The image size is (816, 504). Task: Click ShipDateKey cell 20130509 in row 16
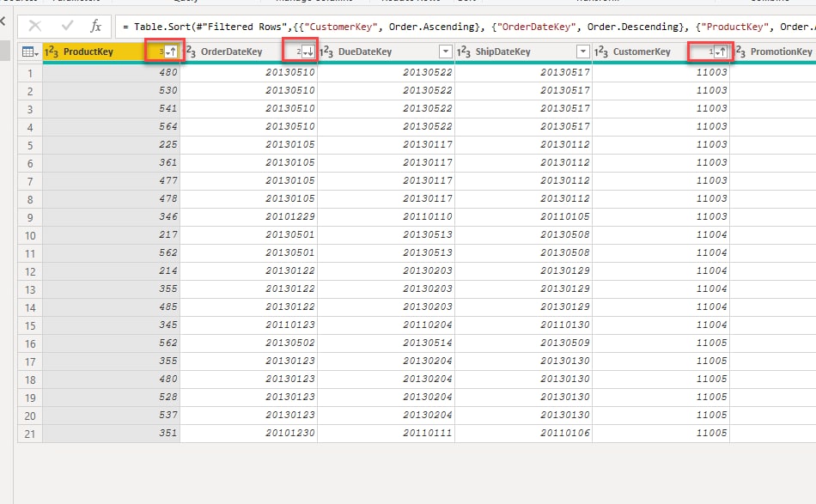(x=524, y=343)
